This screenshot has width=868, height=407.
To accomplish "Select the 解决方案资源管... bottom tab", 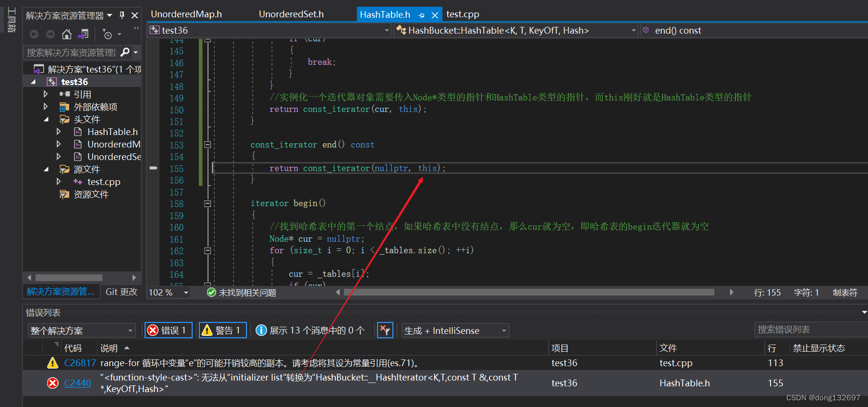I will [61, 292].
